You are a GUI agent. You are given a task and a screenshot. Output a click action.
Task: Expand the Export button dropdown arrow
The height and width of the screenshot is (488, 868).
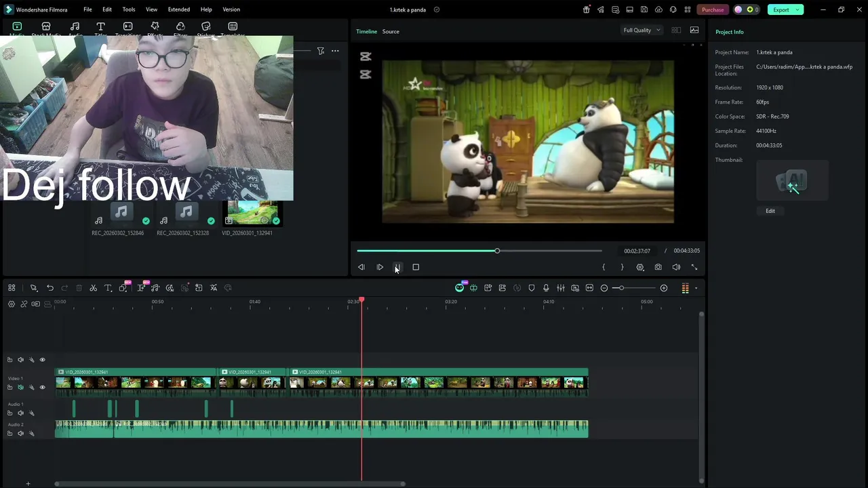point(798,9)
